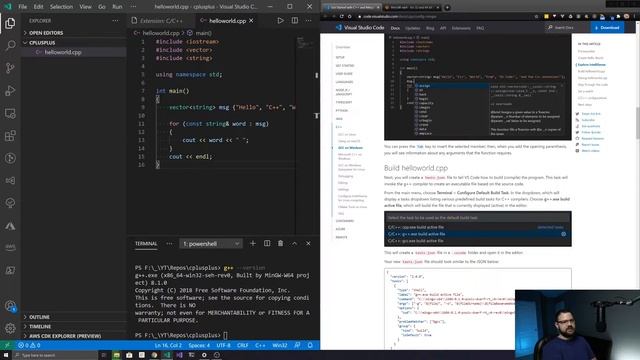Click the Download button on website
The image size is (640, 360).
pyautogui.click(x=607, y=28)
